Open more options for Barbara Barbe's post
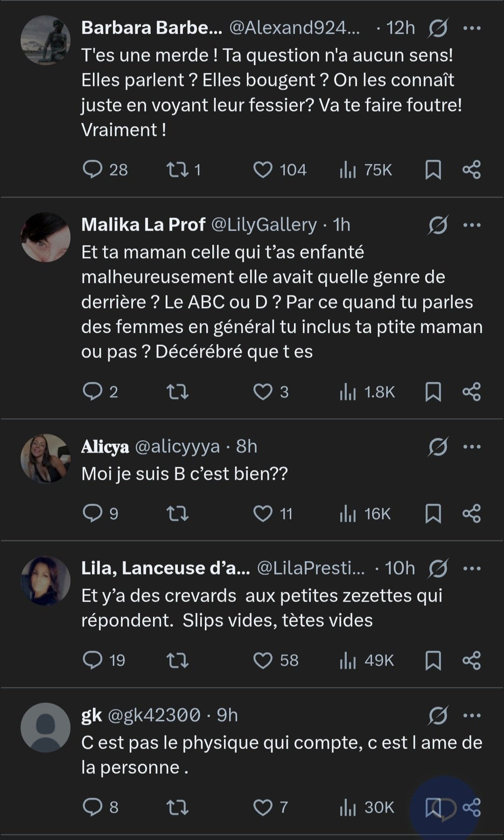This screenshot has width=504, height=840. click(472, 28)
